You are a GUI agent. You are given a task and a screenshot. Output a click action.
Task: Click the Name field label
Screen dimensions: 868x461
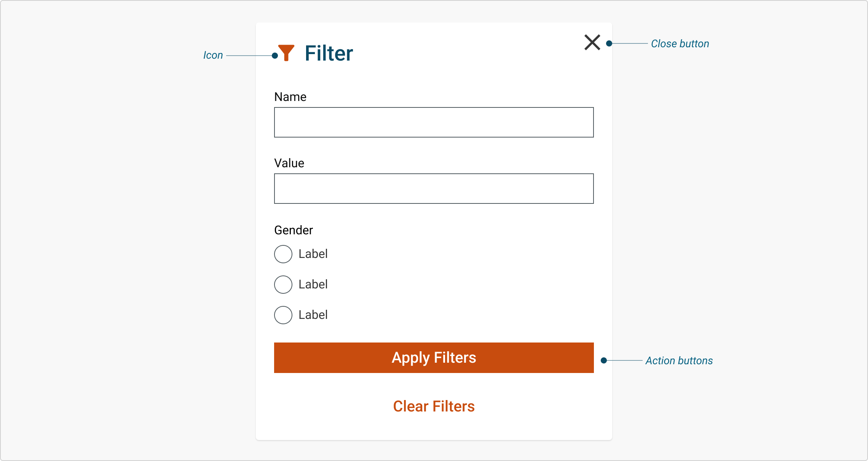point(290,97)
